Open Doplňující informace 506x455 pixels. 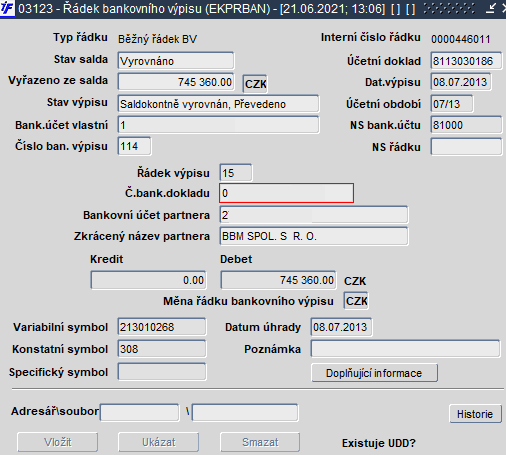(x=374, y=373)
